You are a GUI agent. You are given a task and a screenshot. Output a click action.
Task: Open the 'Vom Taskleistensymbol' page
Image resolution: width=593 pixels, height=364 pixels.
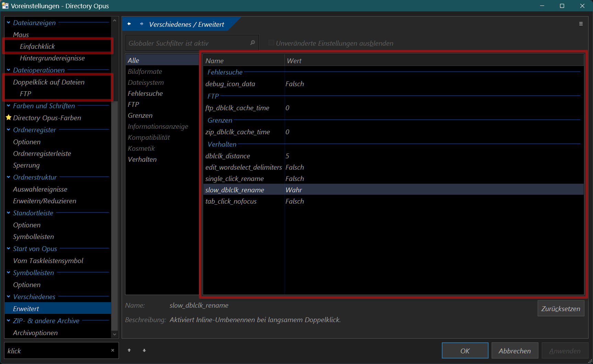point(58,261)
